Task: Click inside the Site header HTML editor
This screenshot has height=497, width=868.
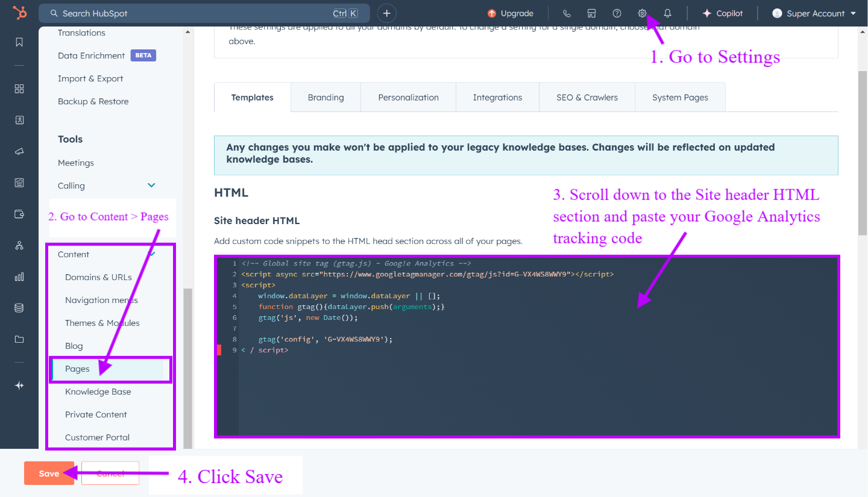Action: click(527, 346)
